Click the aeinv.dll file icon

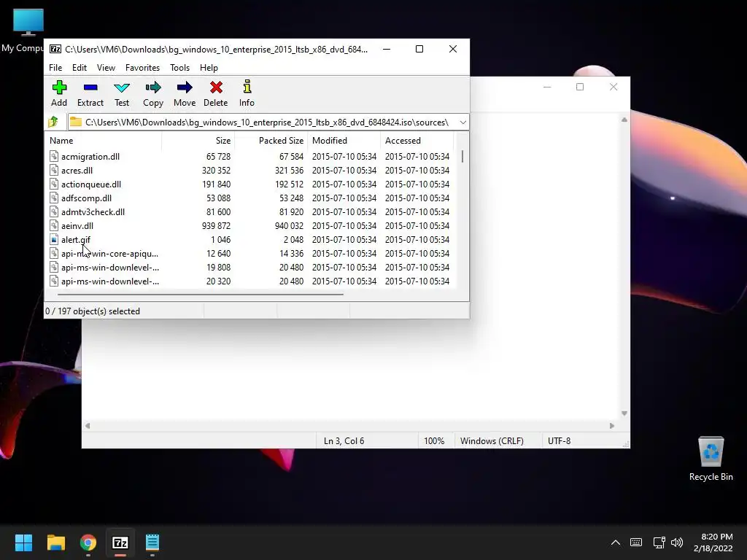[54, 226]
